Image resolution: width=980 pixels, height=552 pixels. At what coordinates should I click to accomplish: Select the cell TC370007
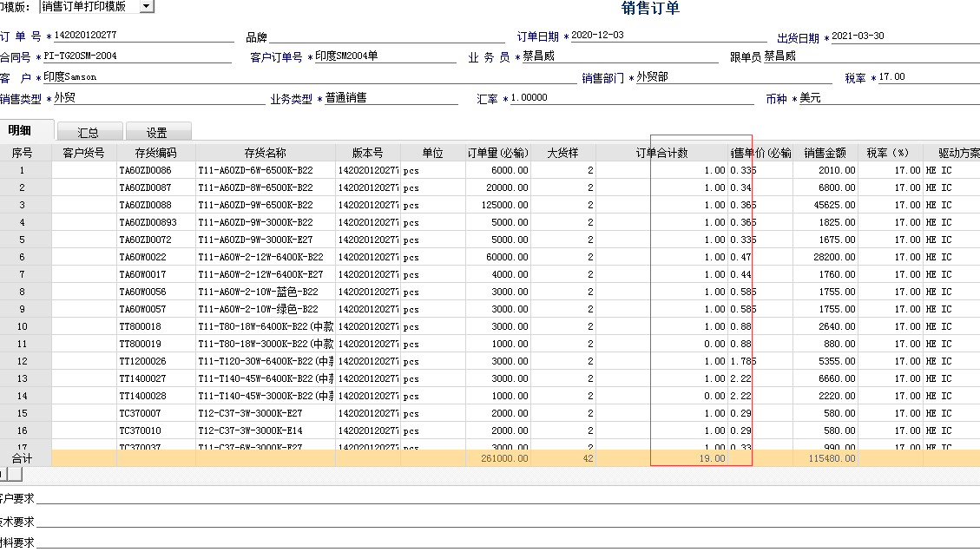tap(155, 413)
